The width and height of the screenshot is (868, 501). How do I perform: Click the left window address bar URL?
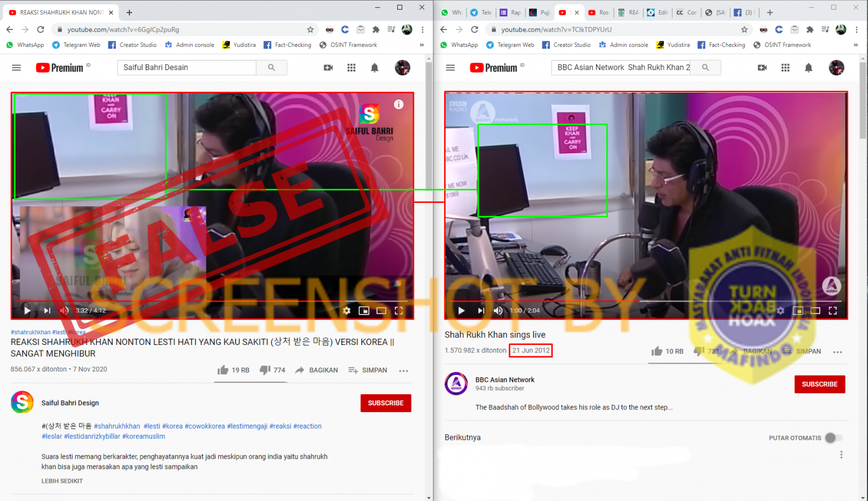[x=123, y=29]
